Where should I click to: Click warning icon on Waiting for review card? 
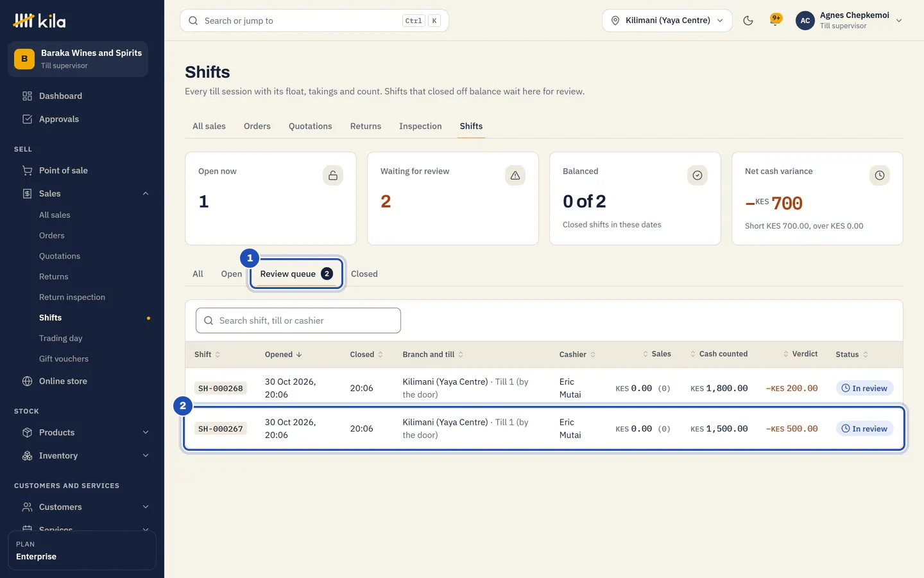pyautogui.click(x=515, y=175)
